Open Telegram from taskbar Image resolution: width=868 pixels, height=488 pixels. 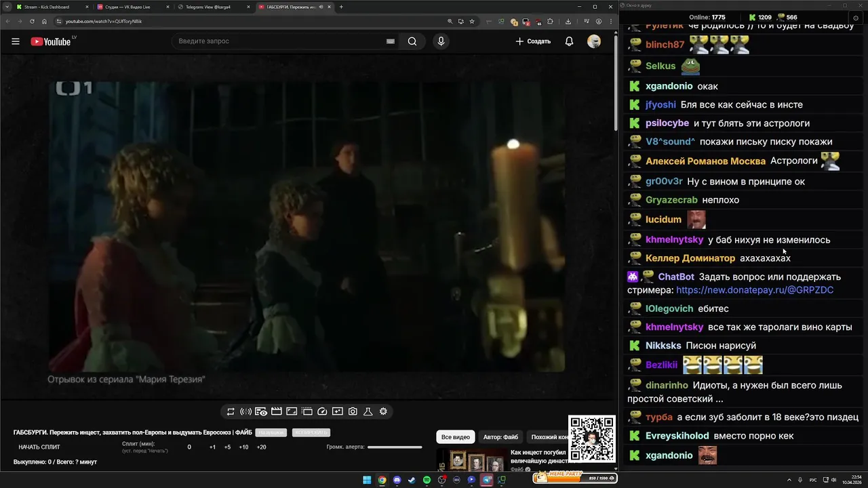[486, 480]
